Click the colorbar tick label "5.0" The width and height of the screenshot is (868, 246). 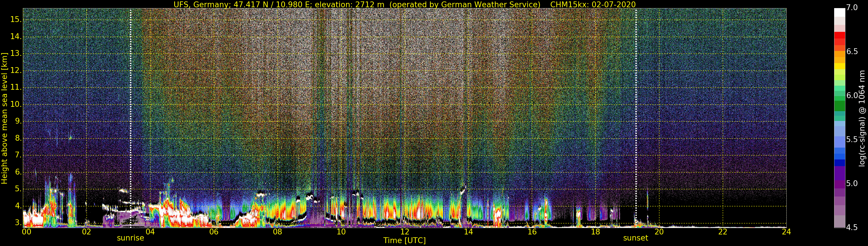tap(852, 184)
